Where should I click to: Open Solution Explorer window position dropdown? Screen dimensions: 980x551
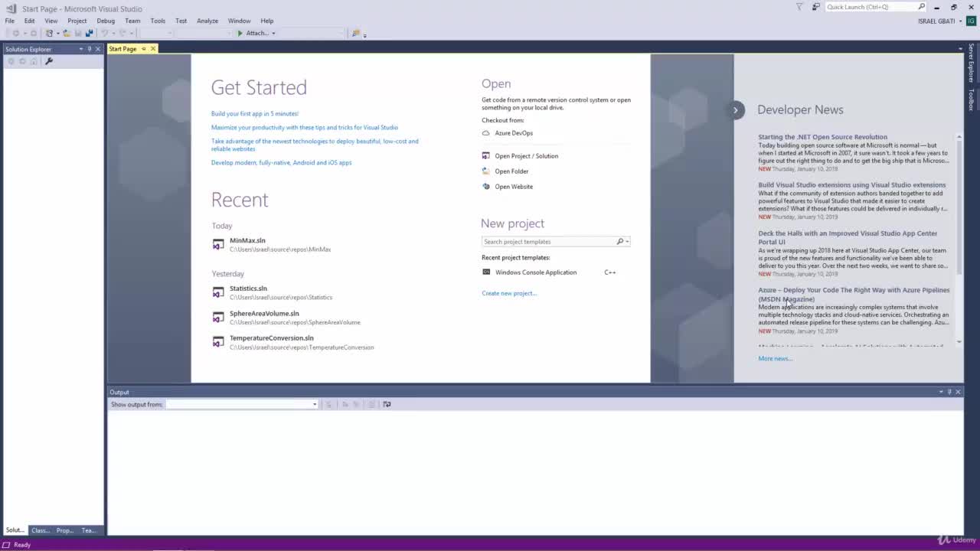coord(80,49)
